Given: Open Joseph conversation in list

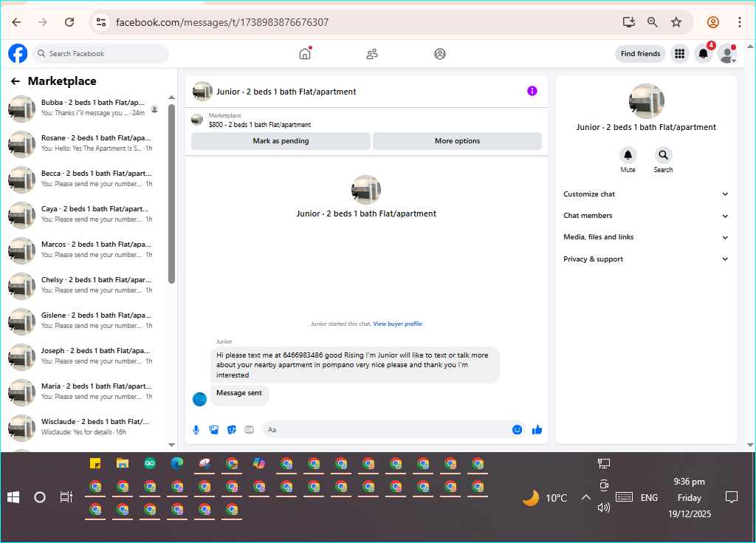Looking at the screenshot, I should (83, 356).
